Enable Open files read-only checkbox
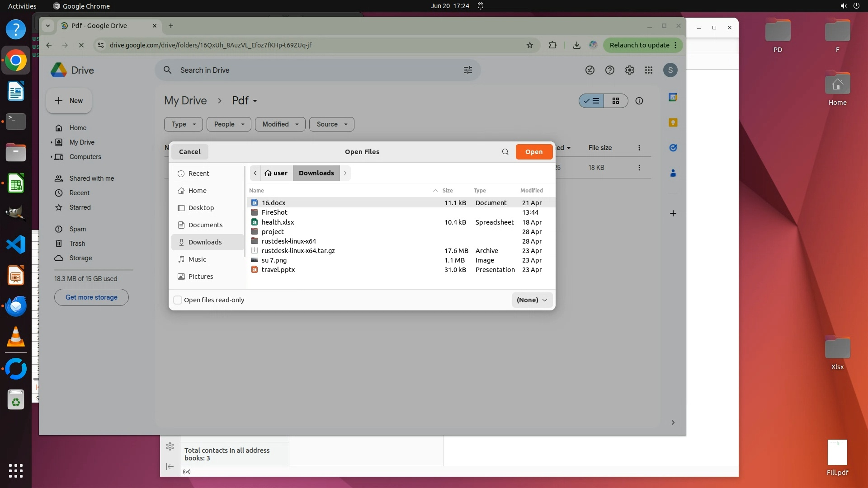Image resolution: width=868 pixels, height=488 pixels. click(178, 300)
